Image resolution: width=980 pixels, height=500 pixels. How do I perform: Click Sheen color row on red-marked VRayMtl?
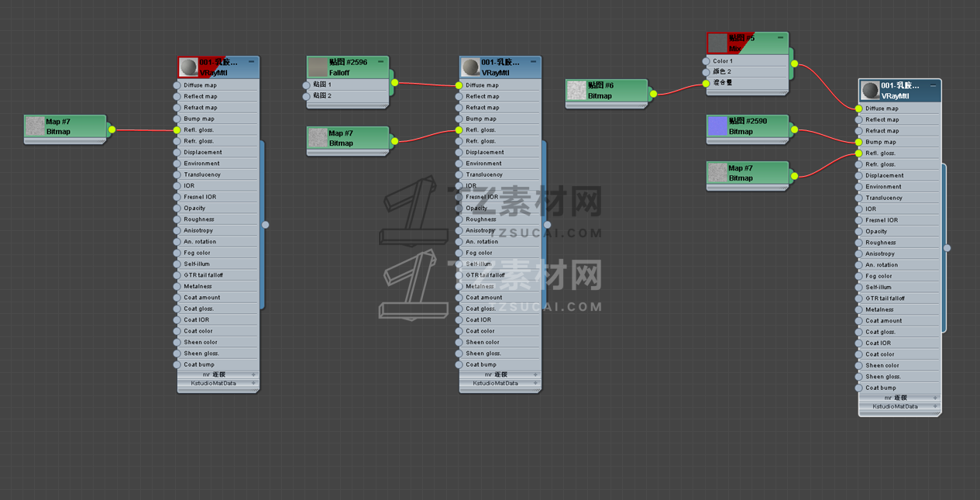click(218, 342)
